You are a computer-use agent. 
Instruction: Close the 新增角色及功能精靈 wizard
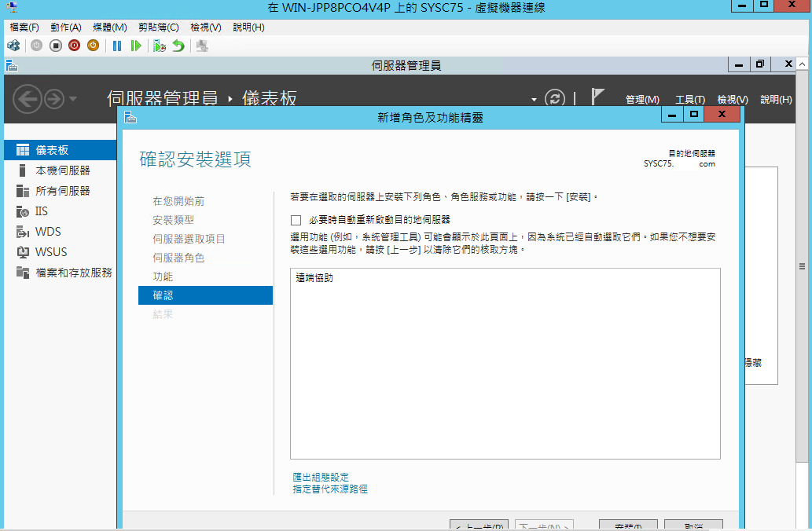click(x=722, y=115)
